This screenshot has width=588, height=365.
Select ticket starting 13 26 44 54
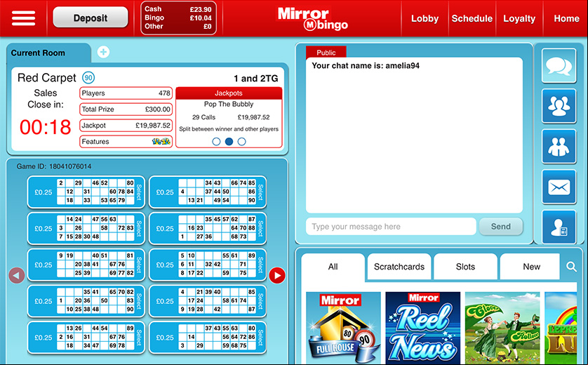(86, 337)
